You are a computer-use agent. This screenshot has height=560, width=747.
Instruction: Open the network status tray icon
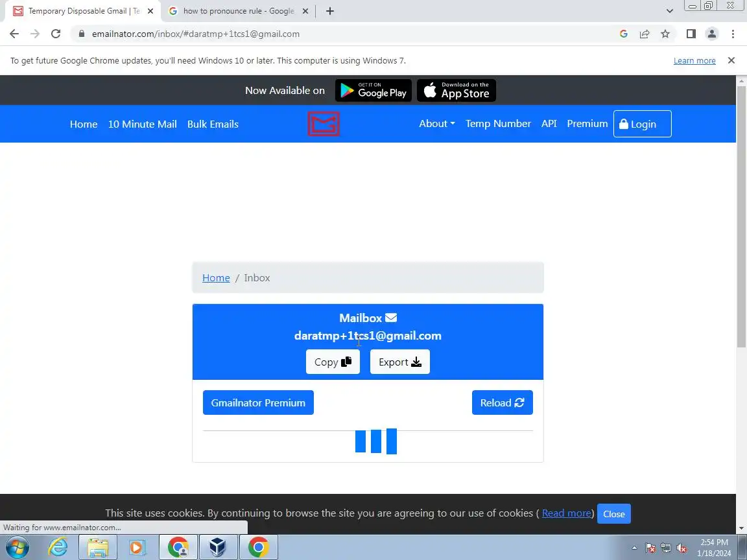[666, 548]
